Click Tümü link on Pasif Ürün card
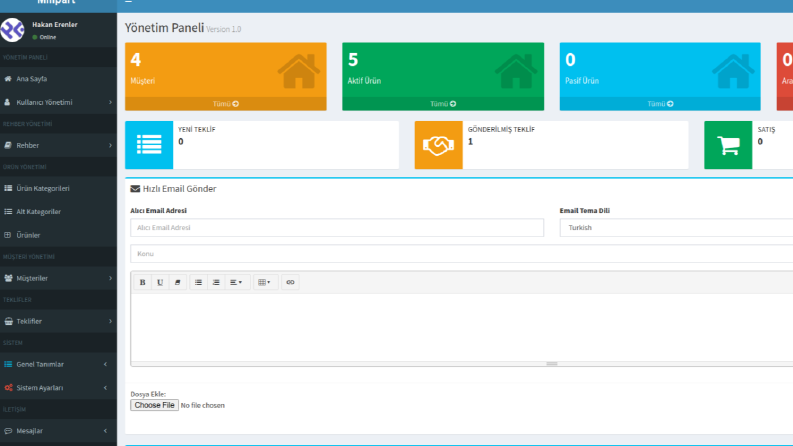The height and width of the screenshot is (446, 793). pyautogui.click(x=660, y=104)
